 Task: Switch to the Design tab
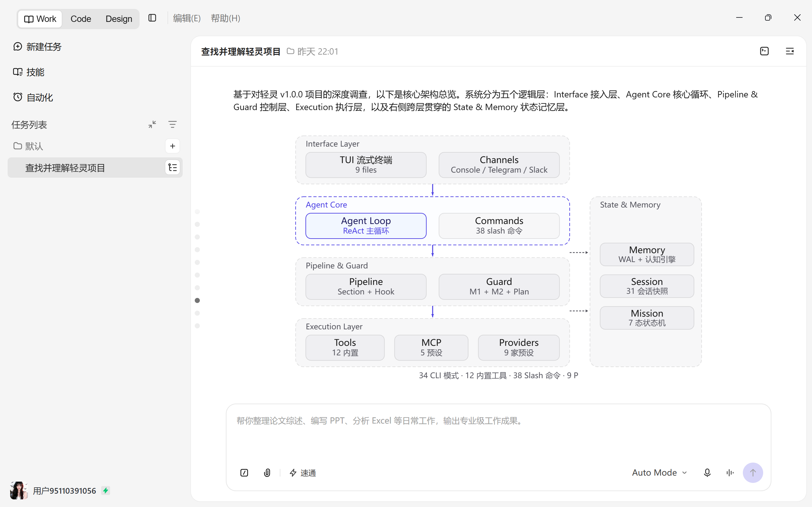(119, 19)
